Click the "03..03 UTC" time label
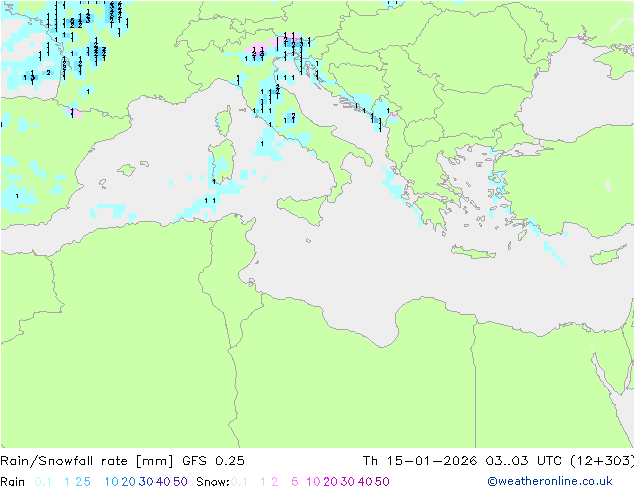 coord(524,460)
